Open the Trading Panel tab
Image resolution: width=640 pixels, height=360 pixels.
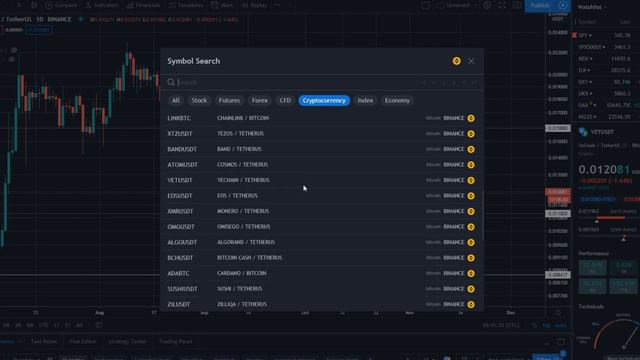[x=176, y=342]
